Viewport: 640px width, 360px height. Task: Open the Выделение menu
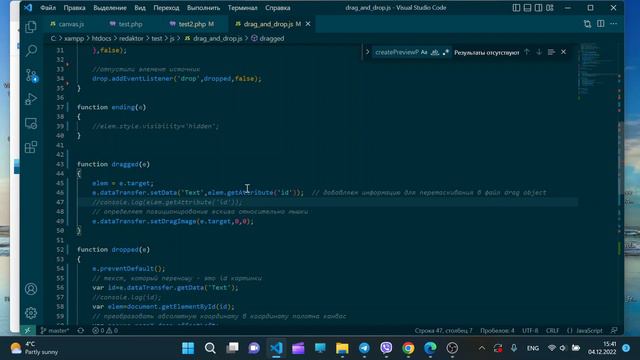coord(110,8)
